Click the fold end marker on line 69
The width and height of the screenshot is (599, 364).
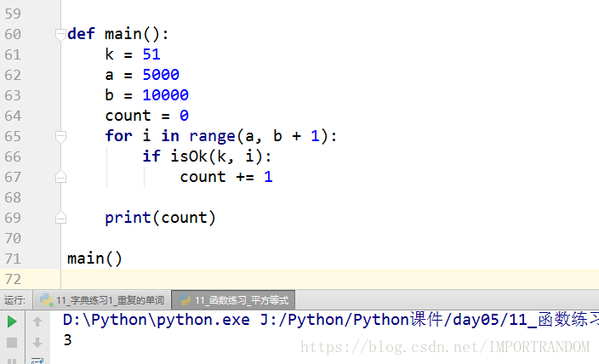[x=60, y=218]
